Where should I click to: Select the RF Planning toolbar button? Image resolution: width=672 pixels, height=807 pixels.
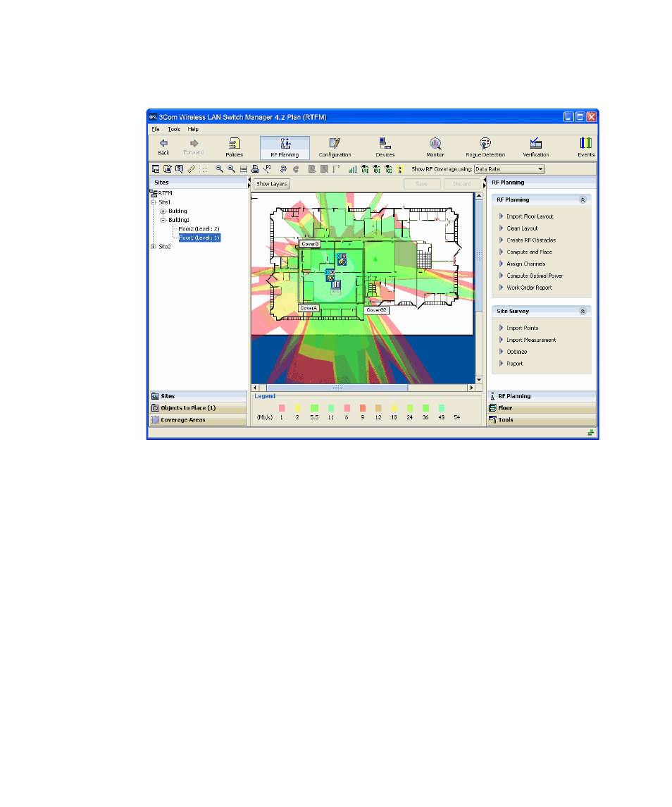tap(285, 148)
